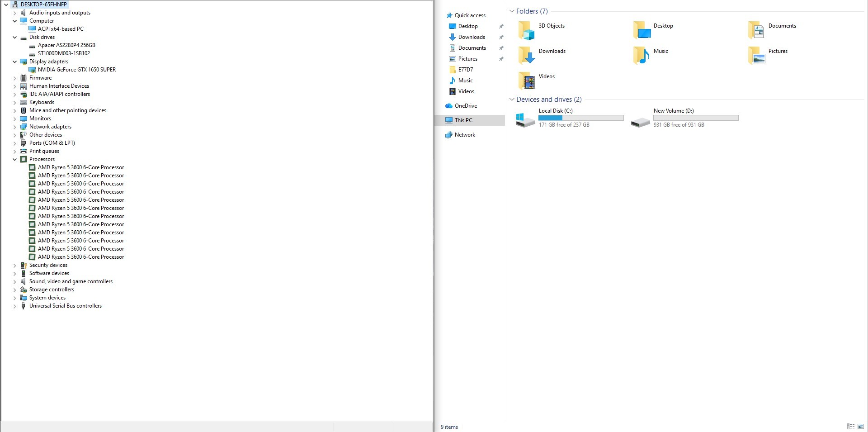The height and width of the screenshot is (432, 868).
Task: Collapse the Folders group chevron
Action: tap(512, 11)
